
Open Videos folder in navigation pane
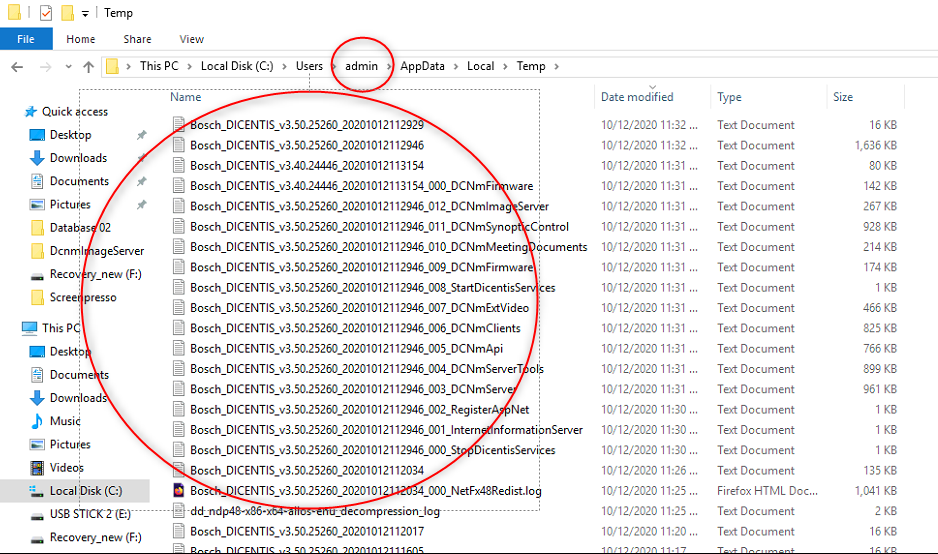(x=67, y=467)
